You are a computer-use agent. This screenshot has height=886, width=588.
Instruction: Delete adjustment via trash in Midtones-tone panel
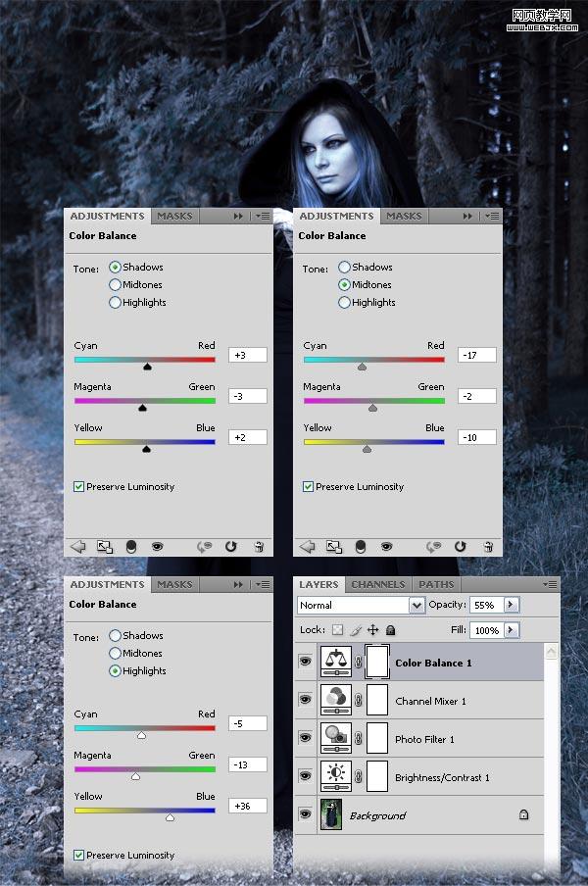[x=488, y=547]
